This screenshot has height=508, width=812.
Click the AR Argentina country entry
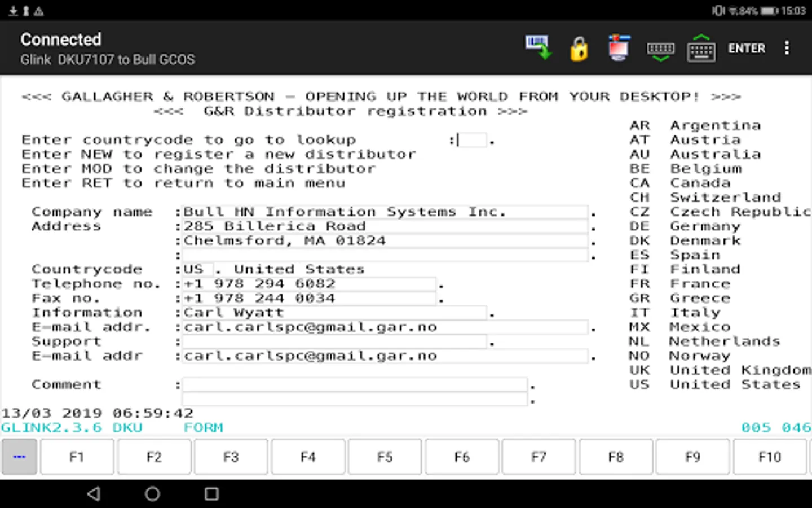(695, 125)
